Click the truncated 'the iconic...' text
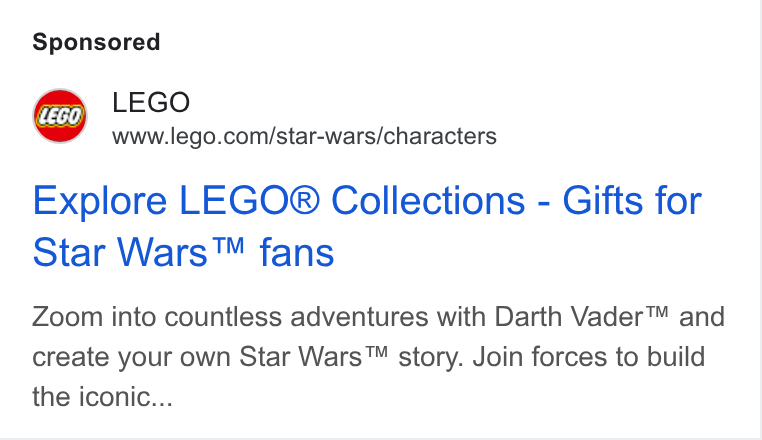Image resolution: width=762 pixels, height=440 pixels. point(103,396)
